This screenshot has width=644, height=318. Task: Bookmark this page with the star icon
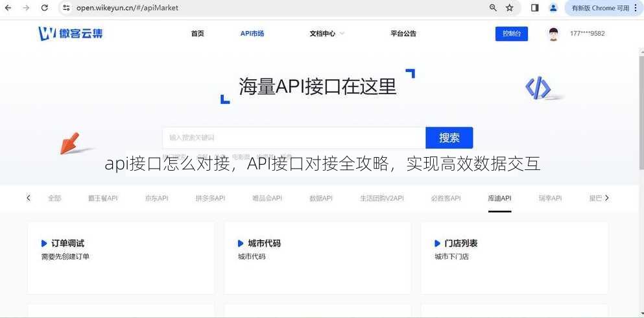pyautogui.click(x=510, y=8)
